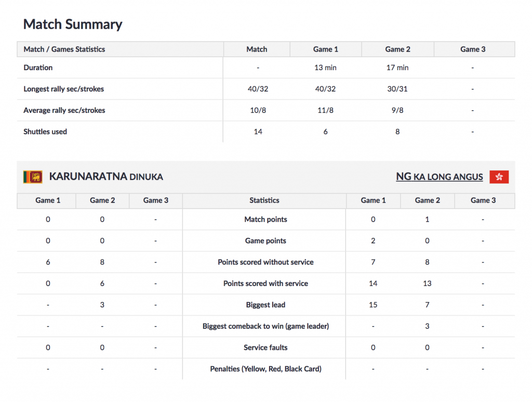Click Penalties (Yellow, Red, Black Card) label

click(x=265, y=369)
